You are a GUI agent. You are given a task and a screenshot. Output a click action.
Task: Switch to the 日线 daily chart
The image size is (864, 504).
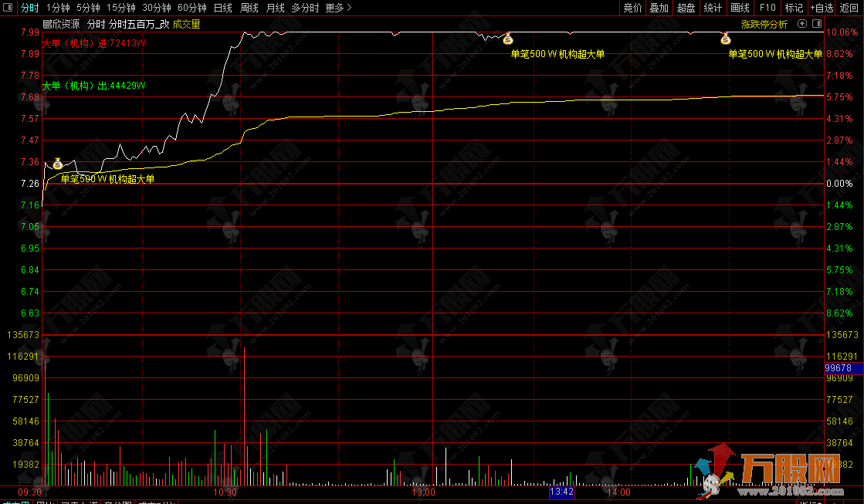point(222,8)
